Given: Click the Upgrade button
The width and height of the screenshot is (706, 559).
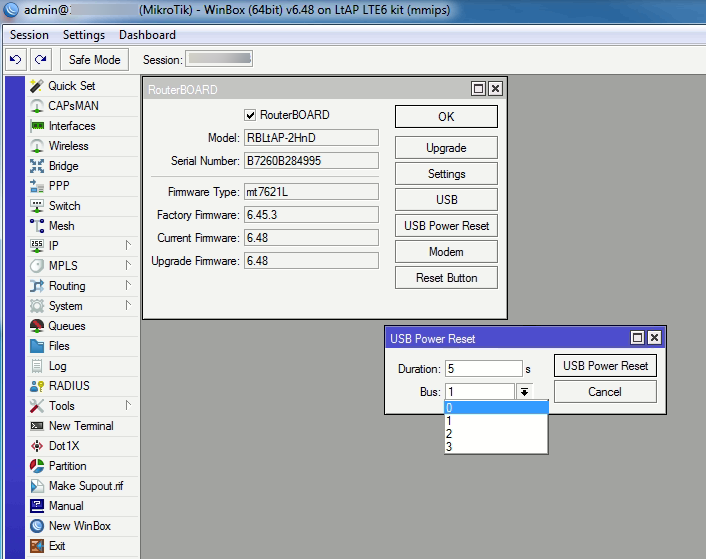Looking at the screenshot, I should click(x=446, y=148).
